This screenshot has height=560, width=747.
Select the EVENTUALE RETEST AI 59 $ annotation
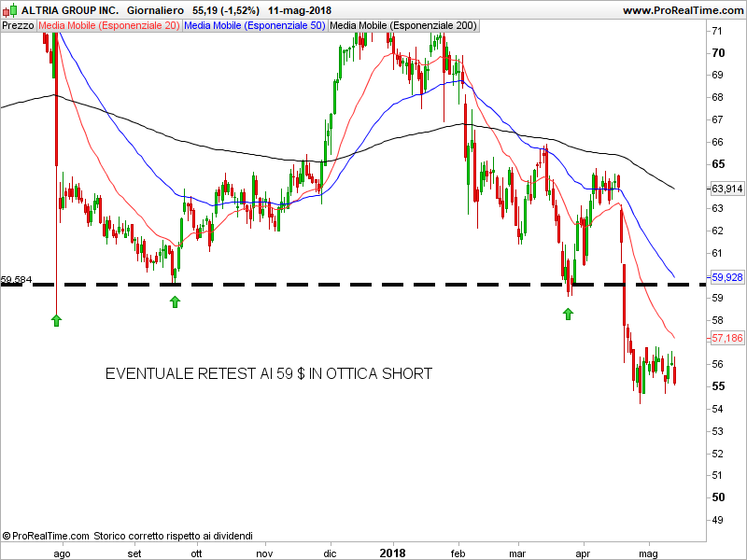pyautogui.click(x=269, y=373)
